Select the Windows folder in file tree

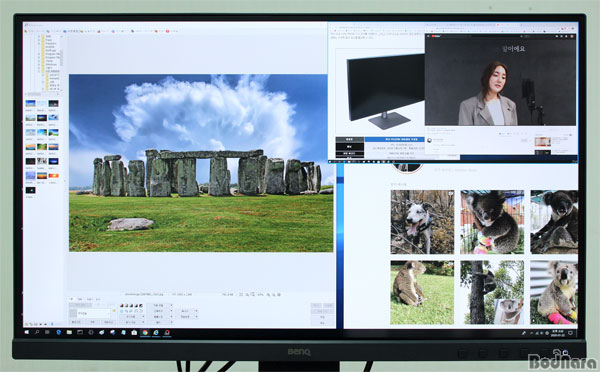[51, 64]
